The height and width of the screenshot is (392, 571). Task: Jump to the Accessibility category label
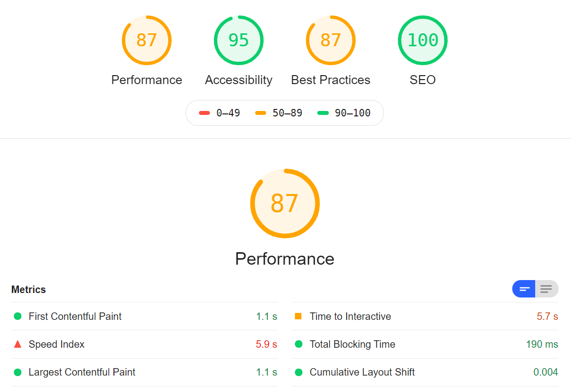[239, 80]
